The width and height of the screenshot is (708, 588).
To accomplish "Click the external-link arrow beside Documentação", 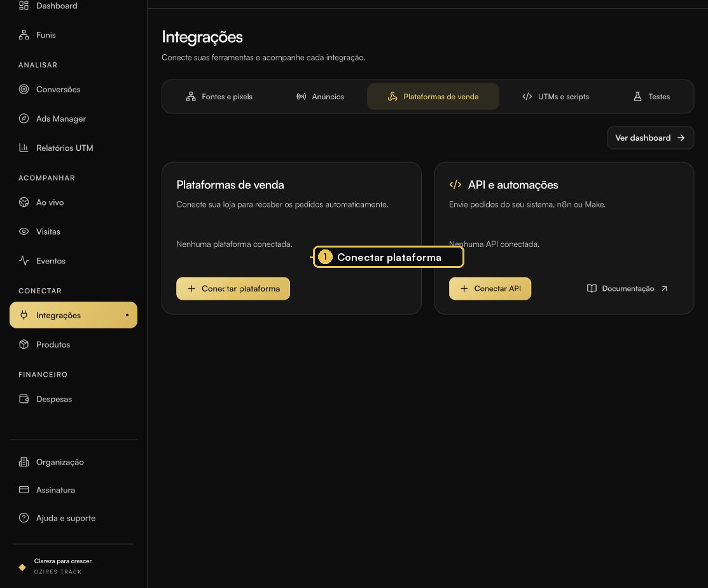I will 664,288.
